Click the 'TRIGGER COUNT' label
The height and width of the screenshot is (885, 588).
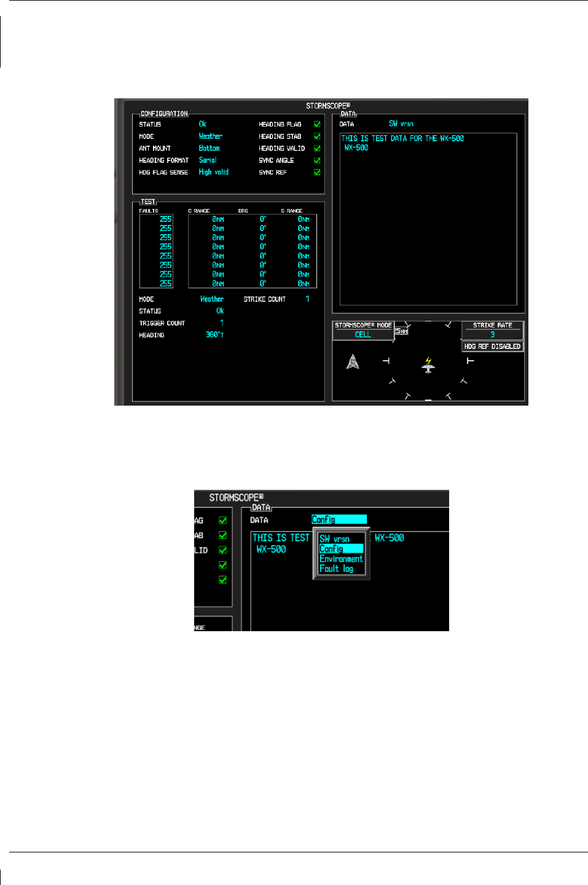(x=162, y=323)
